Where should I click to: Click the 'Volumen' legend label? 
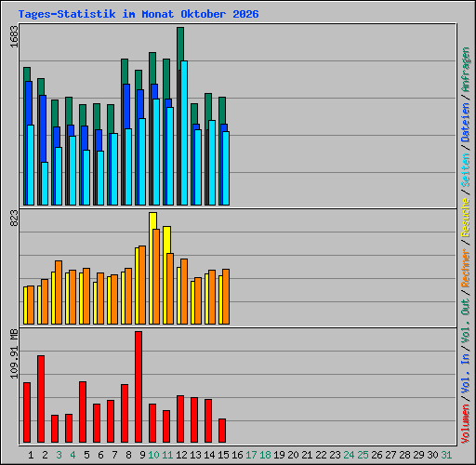point(466,424)
